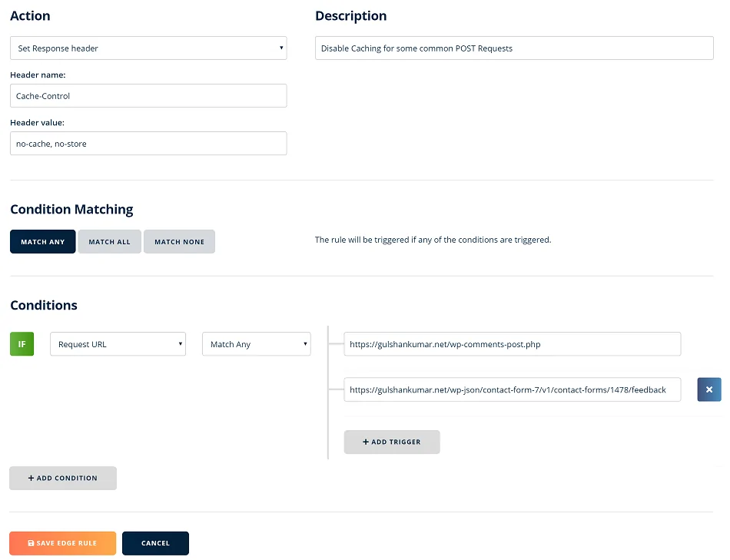Viewport: 730px width, 560px height.
Task: Click the Add Condition button
Action: click(63, 478)
